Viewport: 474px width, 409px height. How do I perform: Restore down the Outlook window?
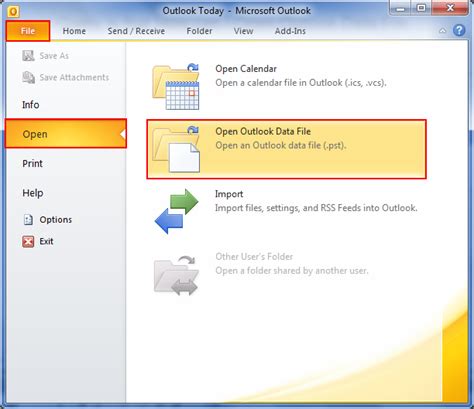tap(421, 8)
